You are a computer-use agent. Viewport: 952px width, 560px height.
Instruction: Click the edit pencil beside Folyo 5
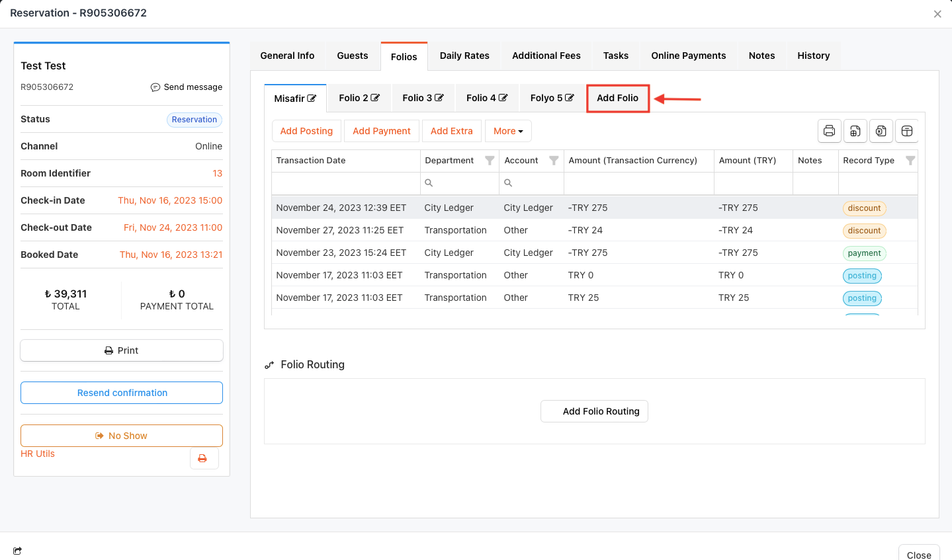tap(570, 98)
